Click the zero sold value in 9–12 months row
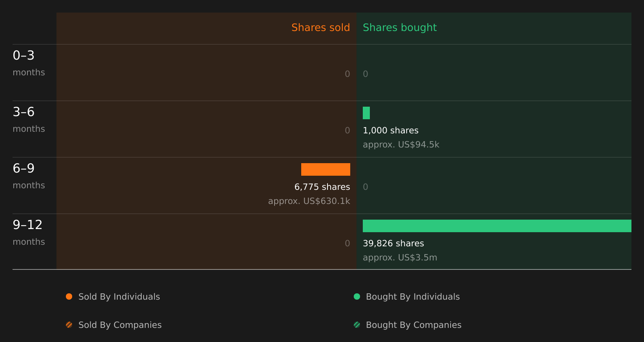 [x=347, y=244]
